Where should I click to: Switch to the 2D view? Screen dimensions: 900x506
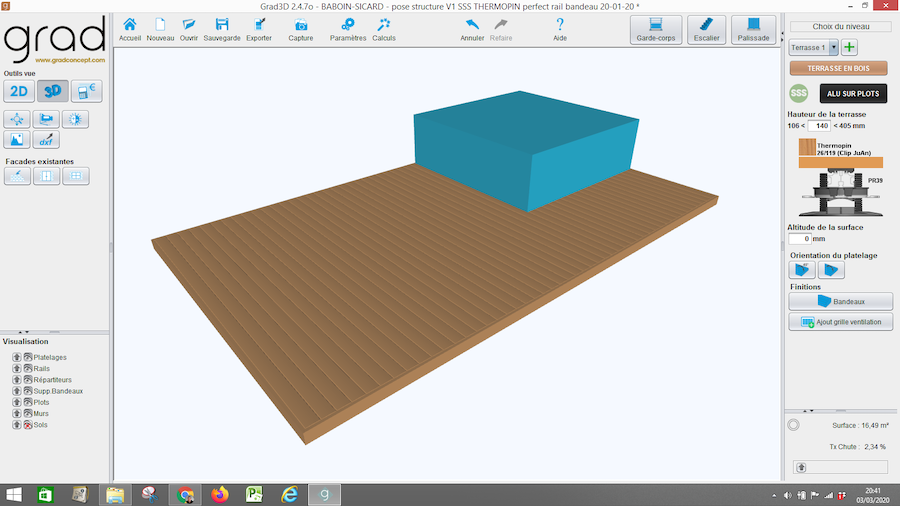pos(19,92)
